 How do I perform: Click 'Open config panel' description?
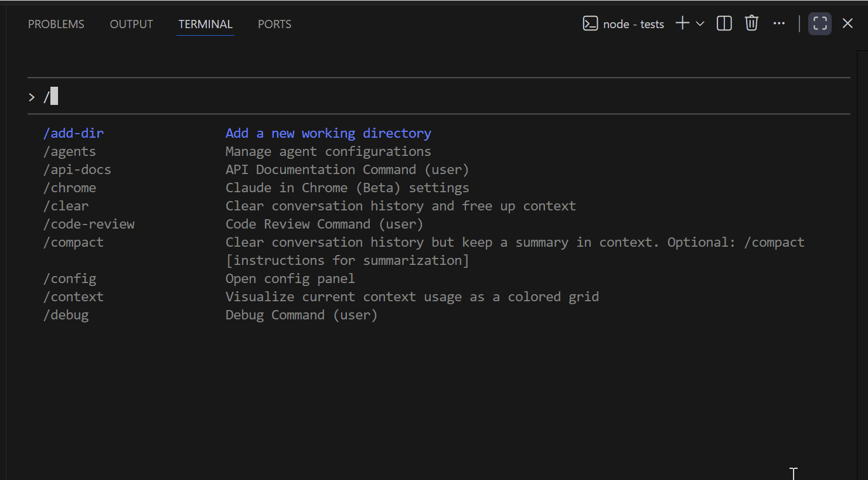[290, 278]
